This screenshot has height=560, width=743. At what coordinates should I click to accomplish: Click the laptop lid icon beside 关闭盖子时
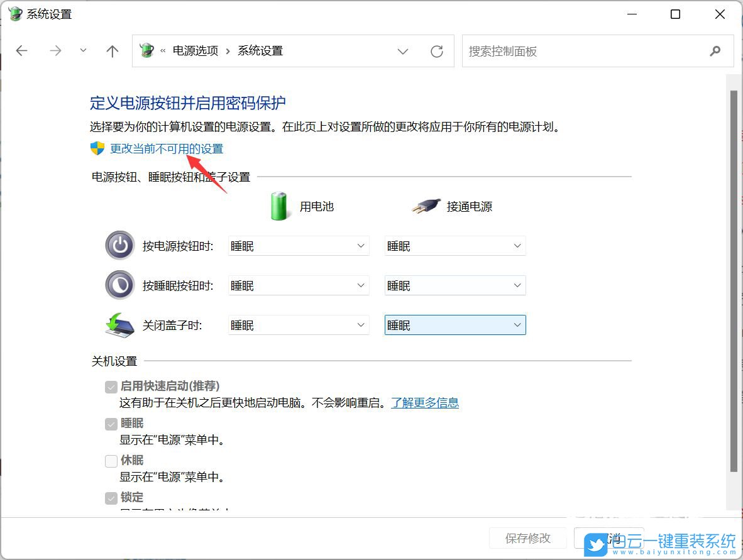point(119,324)
